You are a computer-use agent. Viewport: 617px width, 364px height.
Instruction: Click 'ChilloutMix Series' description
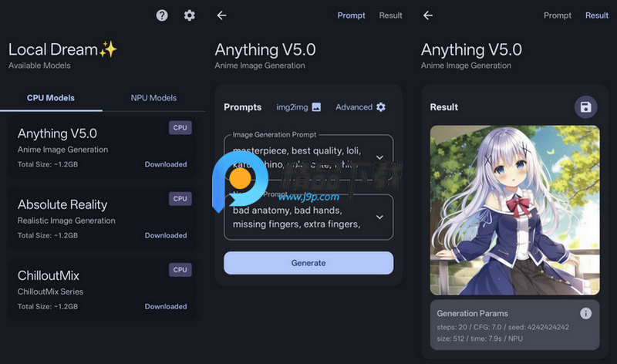pos(50,292)
